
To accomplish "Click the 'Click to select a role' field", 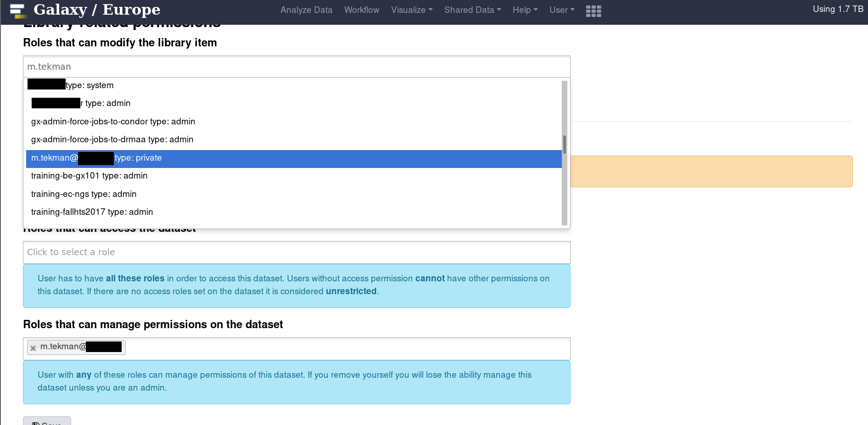I will coord(297,252).
